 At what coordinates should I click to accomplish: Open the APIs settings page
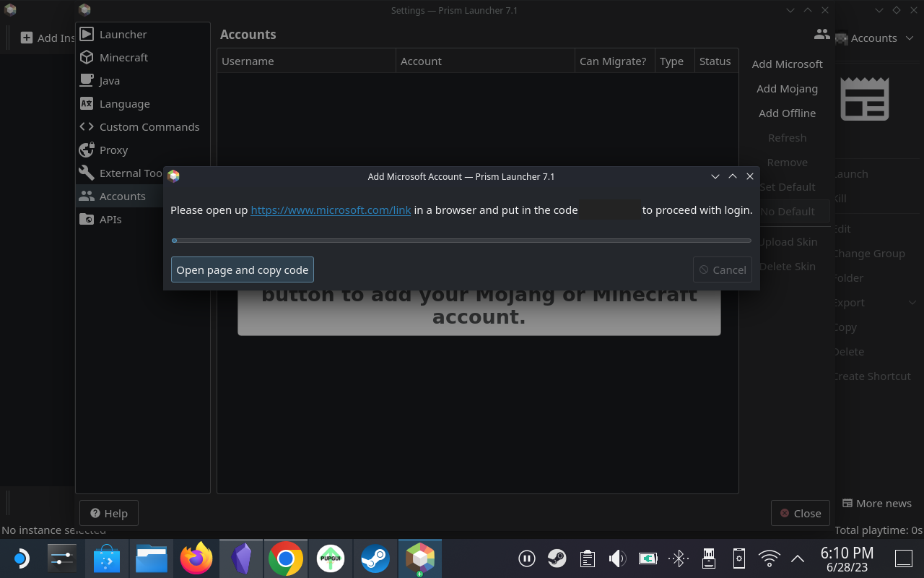112,219
